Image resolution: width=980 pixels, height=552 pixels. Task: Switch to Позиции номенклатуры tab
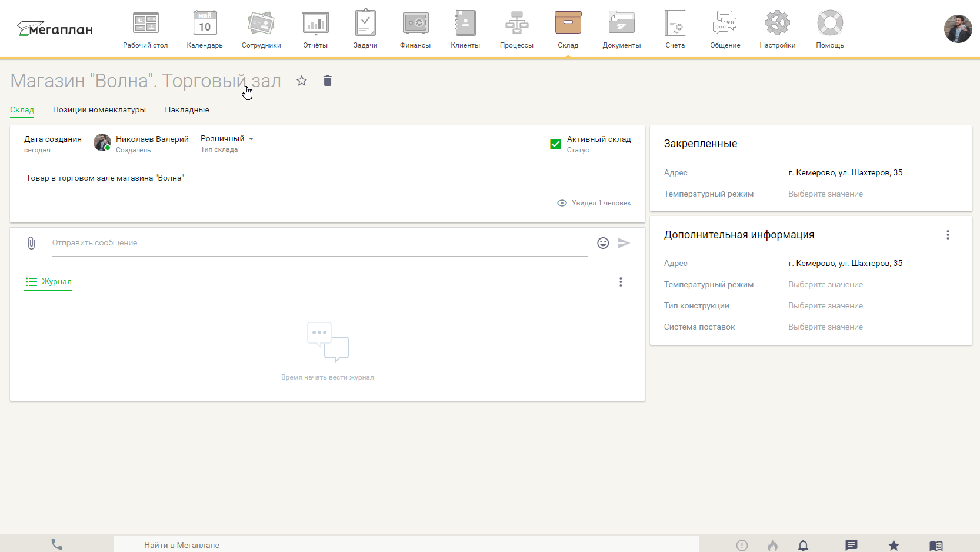[99, 109]
